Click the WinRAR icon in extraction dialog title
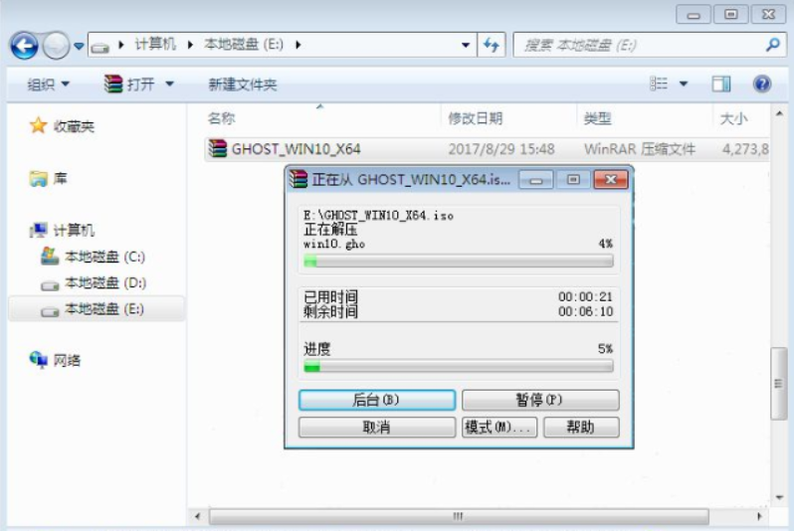This screenshot has height=532, width=794. click(298, 179)
